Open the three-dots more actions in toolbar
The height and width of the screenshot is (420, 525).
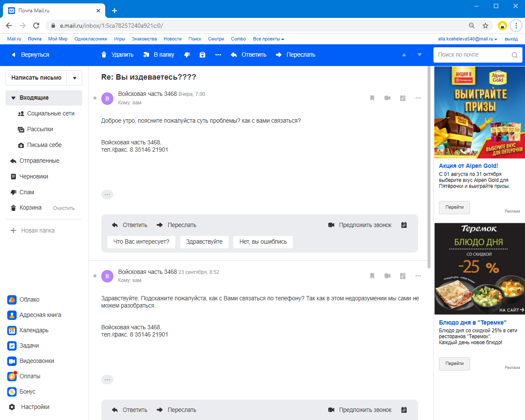(x=218, y=55)
